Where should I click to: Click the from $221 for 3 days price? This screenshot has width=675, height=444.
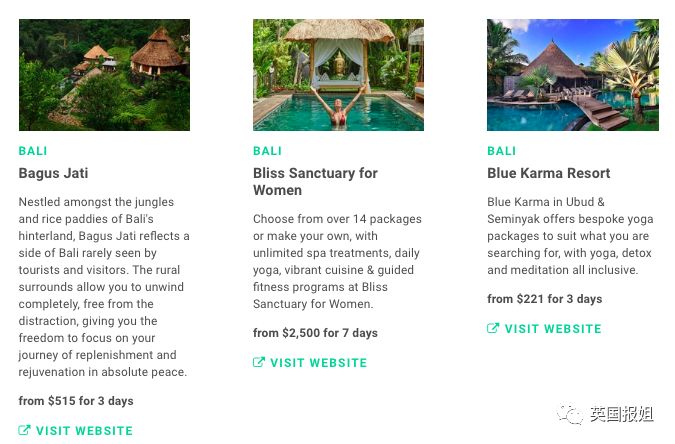(x=545, y=299)
